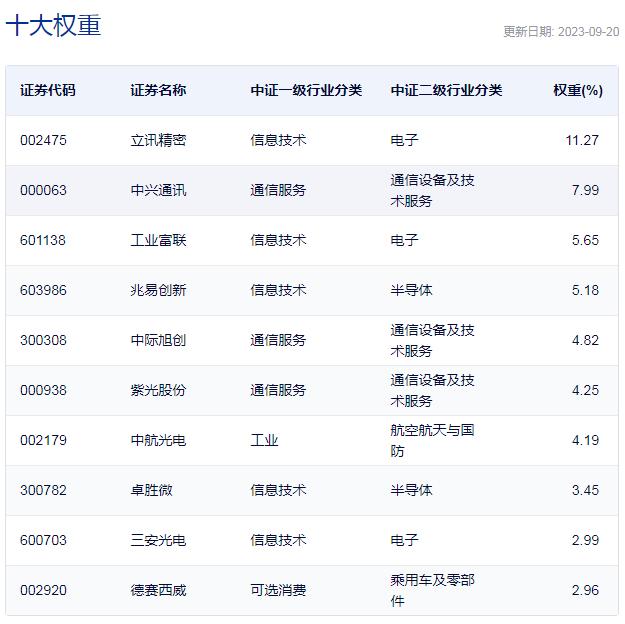
Task: Select security name 工业富联
Action: tap(158, 240)
